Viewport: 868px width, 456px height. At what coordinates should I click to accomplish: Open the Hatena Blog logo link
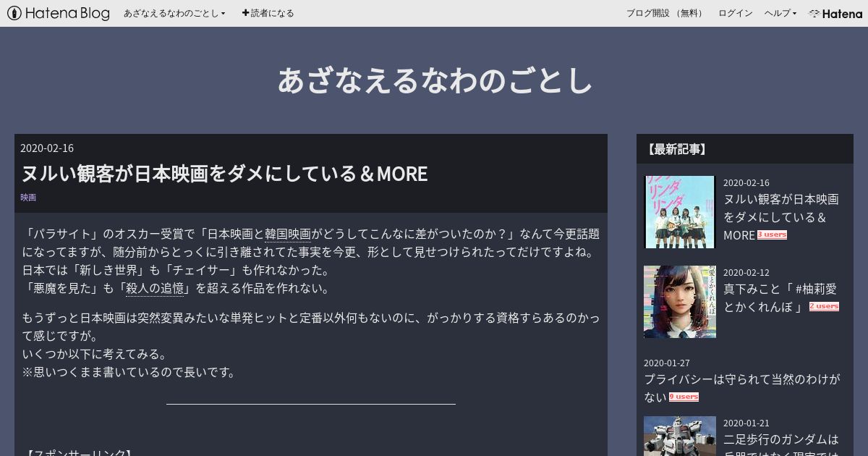pyautogui.click(x=59, y=13)
